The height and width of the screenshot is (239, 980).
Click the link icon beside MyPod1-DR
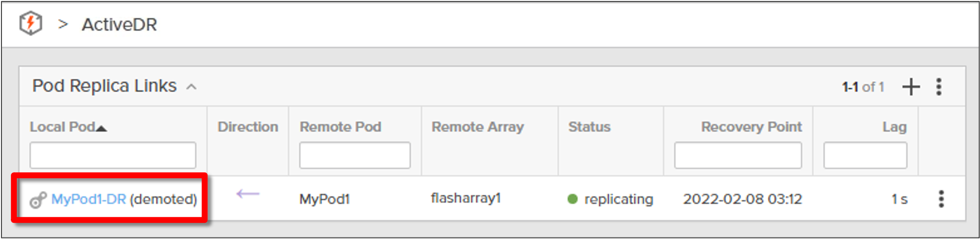point(38,200)
